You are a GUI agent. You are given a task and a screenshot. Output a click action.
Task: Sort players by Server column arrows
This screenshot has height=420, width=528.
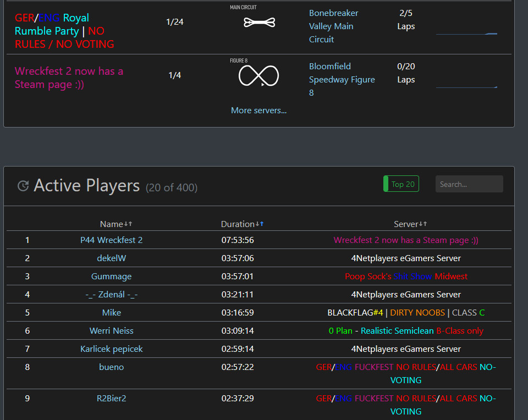tap(423, 224)
